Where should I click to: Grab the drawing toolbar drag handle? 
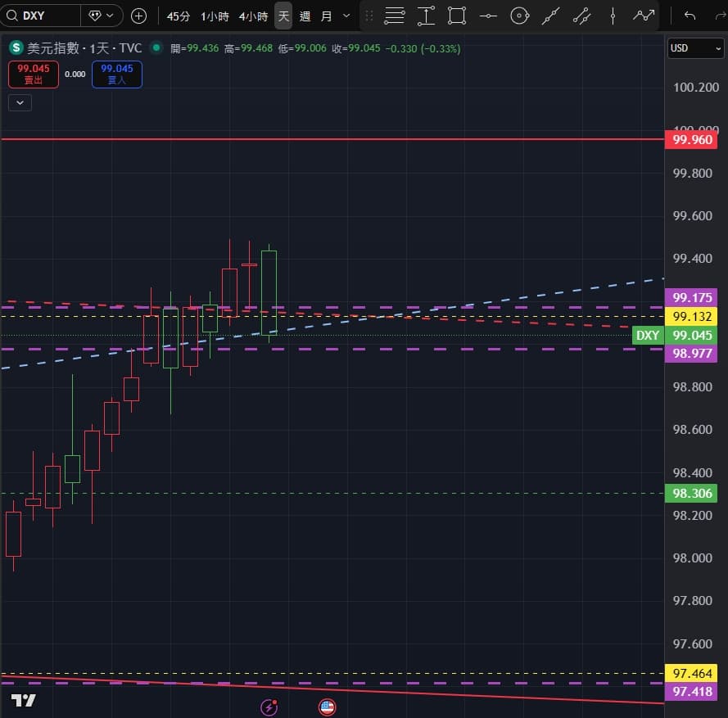click(x=369, y=16)
